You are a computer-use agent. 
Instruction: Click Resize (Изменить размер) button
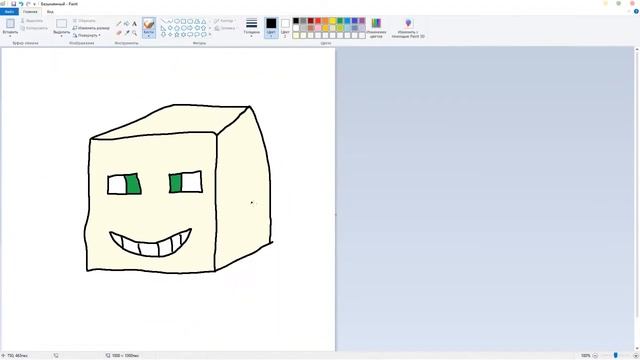[91, 28]
